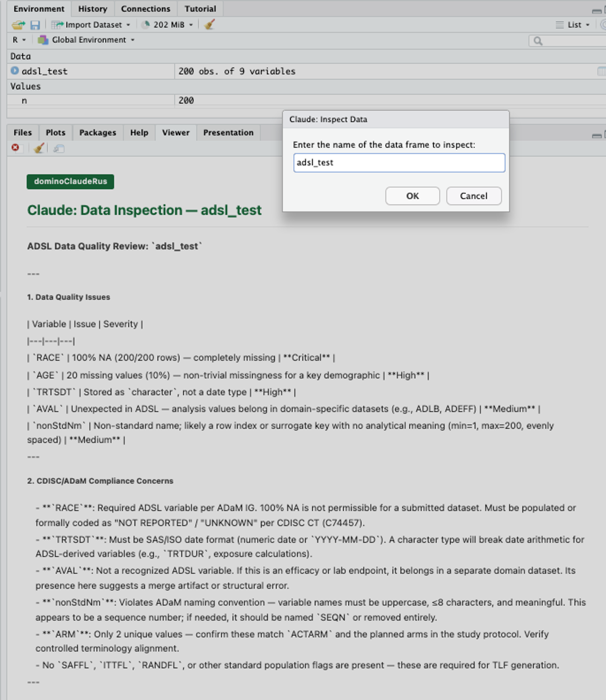
Task: Switch to the Files tab
Action: coord(23,133)
